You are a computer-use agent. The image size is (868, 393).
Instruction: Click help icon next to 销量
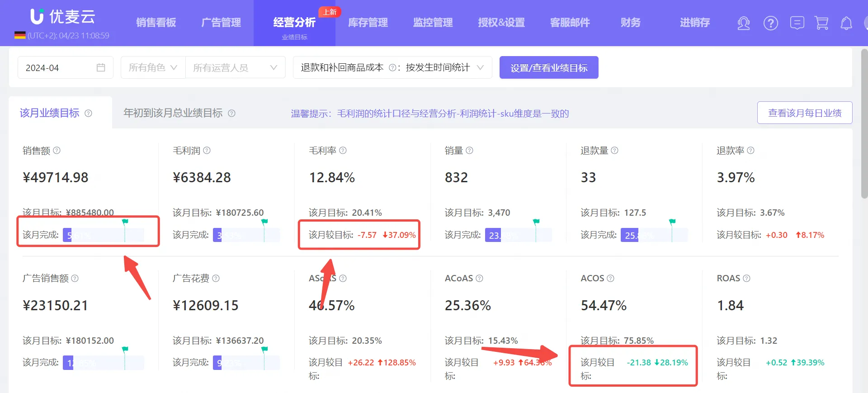470,150
